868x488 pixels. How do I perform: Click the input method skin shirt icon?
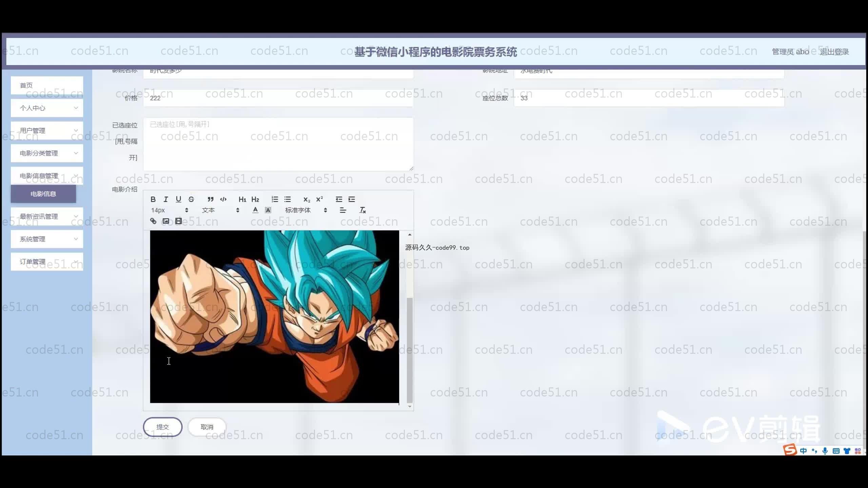pyautogui.click(x=847, y=451)
